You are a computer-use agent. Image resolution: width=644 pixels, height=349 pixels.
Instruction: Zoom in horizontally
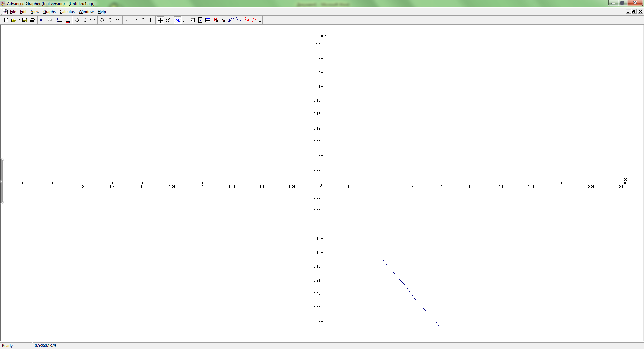click(x=93, y=20)
